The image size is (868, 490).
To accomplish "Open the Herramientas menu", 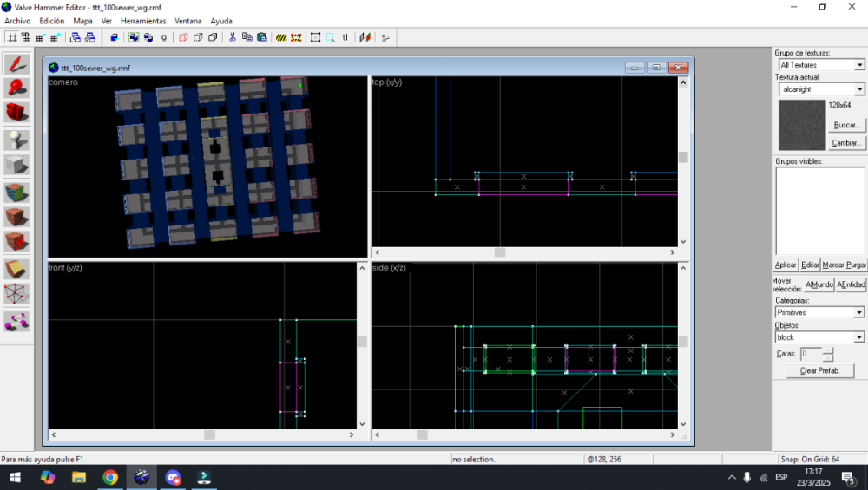I will point(143,21).
